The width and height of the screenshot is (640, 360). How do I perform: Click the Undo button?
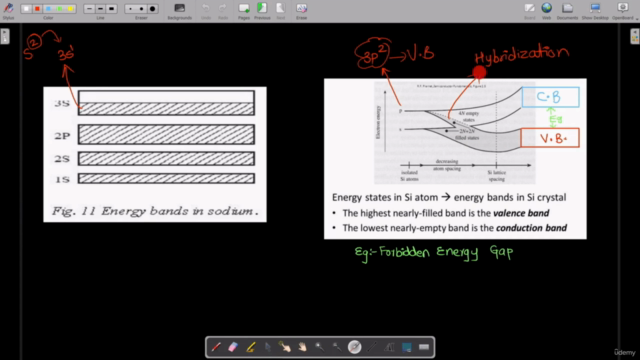[206, 10]
